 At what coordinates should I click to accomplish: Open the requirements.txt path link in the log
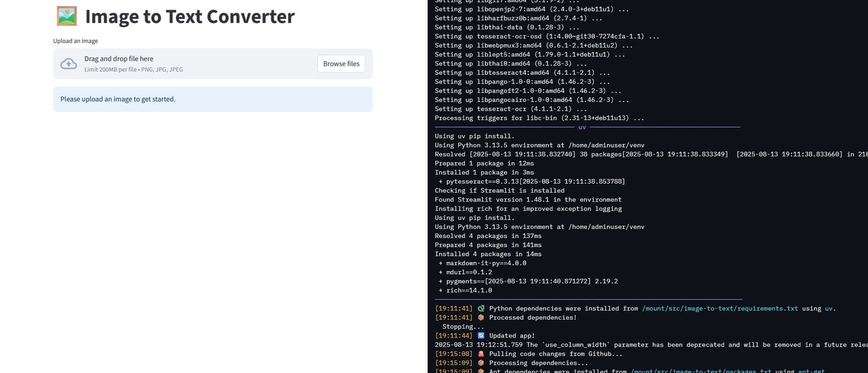click(x=720, y=309)
